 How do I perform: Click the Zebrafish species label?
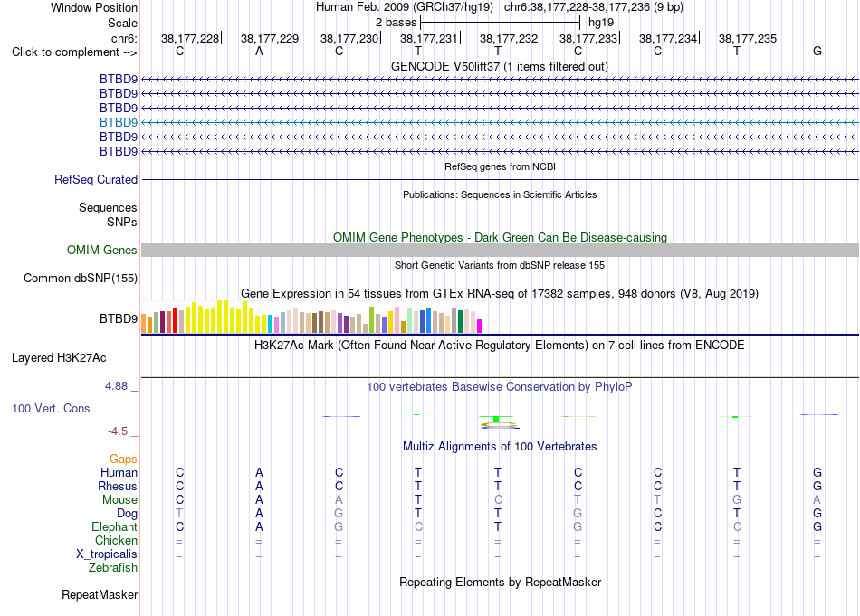pos(113,567)
